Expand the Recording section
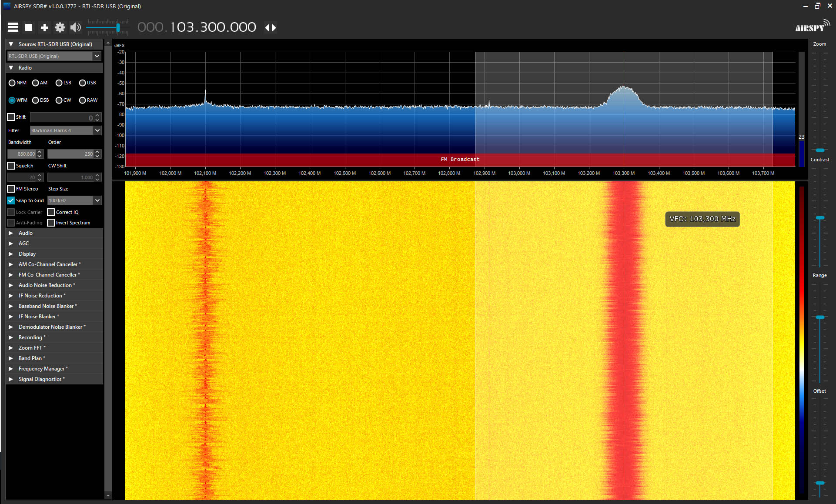The image size is (836, 504). tap(54, 337)
